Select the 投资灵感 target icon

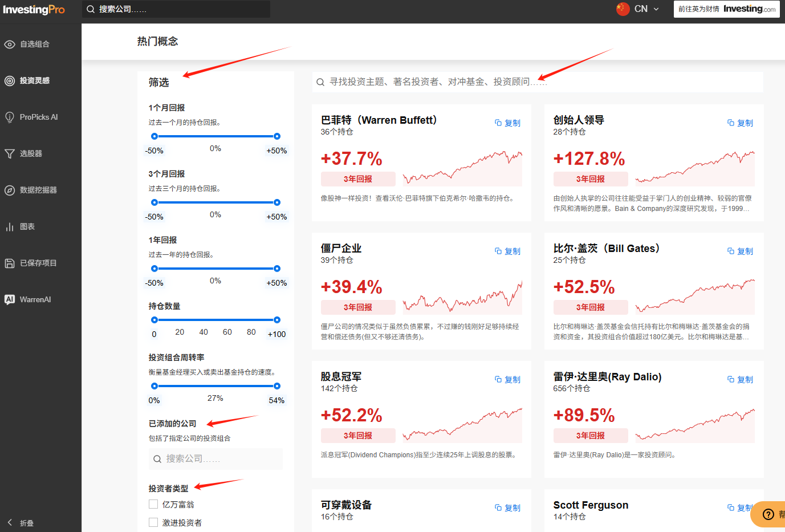tap(10, 80)
